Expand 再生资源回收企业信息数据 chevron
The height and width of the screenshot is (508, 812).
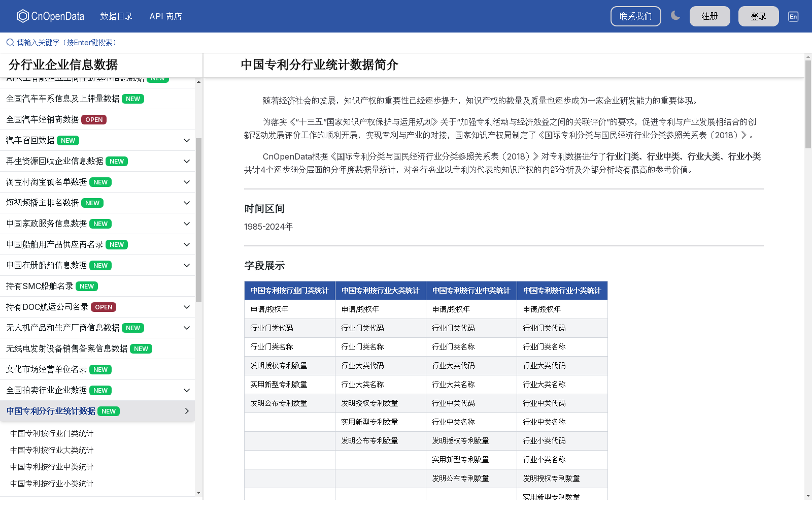[x=187, y=161]
